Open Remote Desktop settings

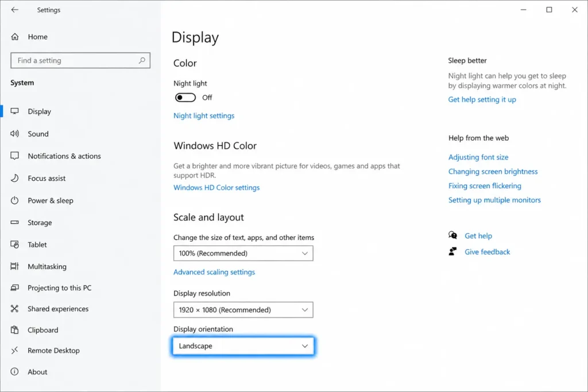[53, 351]
